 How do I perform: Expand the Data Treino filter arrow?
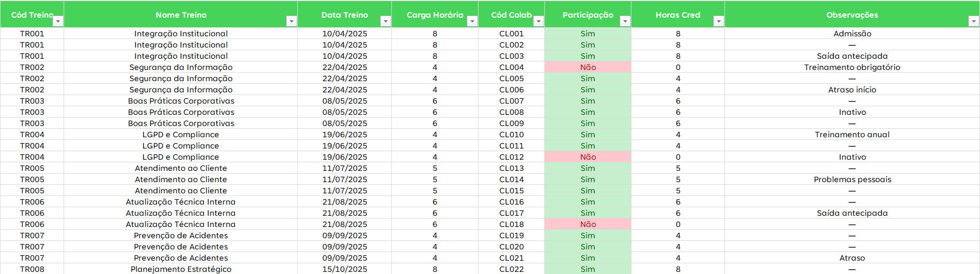coord(385,21)
